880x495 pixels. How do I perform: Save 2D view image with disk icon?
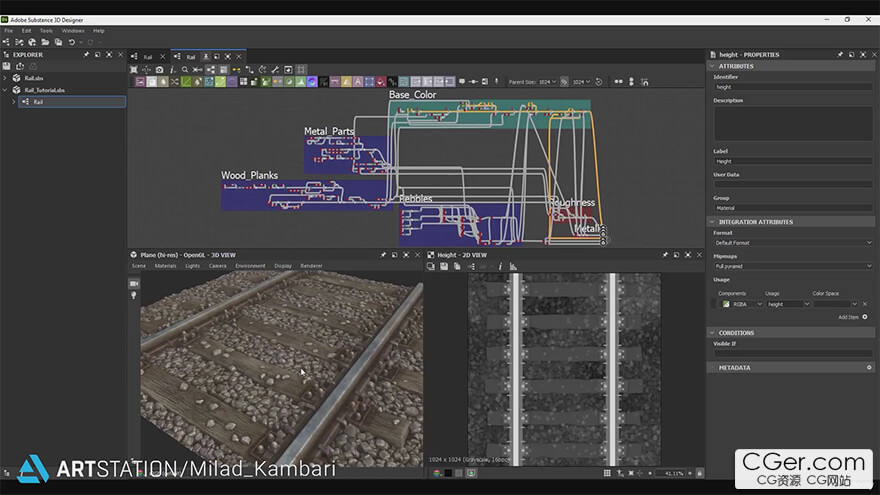(x=444, y=267)
